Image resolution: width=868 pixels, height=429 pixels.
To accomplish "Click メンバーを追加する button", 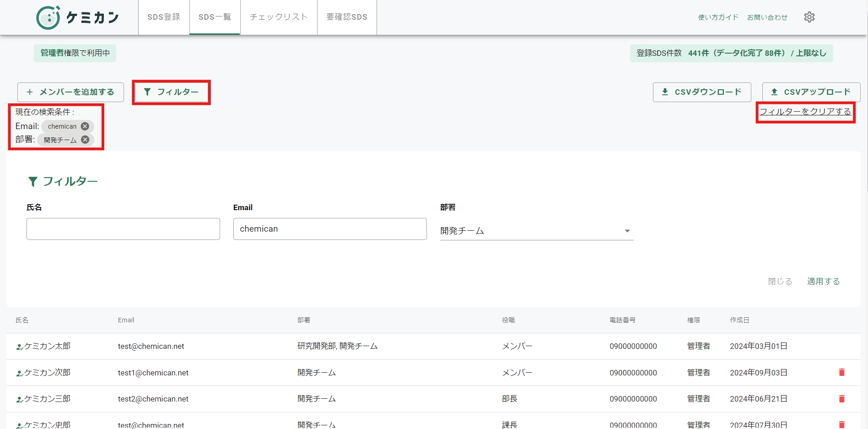I will [x=70, y=92].
